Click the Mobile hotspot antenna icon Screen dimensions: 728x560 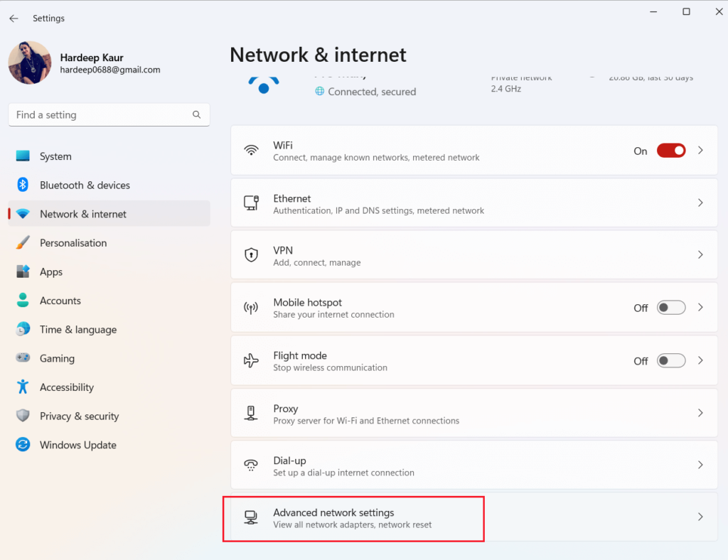point(252,307)
